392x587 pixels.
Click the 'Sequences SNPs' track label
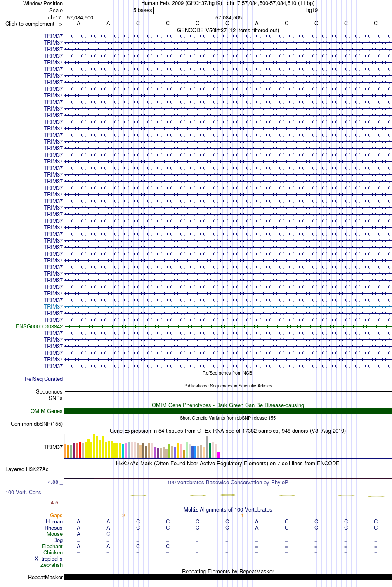point(49,395)
